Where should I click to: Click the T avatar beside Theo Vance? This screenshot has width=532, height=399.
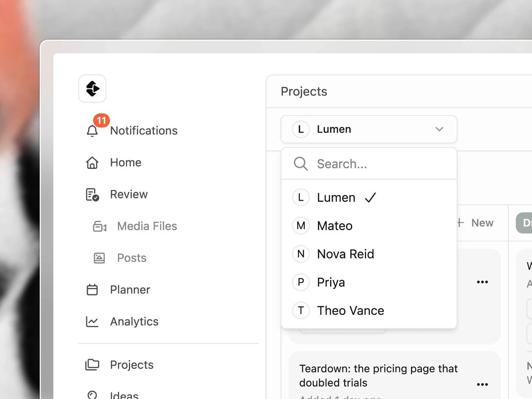[x=301, y=311]
